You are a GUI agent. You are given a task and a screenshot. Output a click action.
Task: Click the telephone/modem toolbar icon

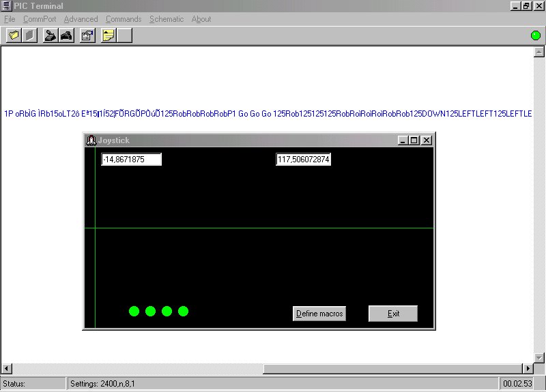pyautogui.click(x=66, y=35)
